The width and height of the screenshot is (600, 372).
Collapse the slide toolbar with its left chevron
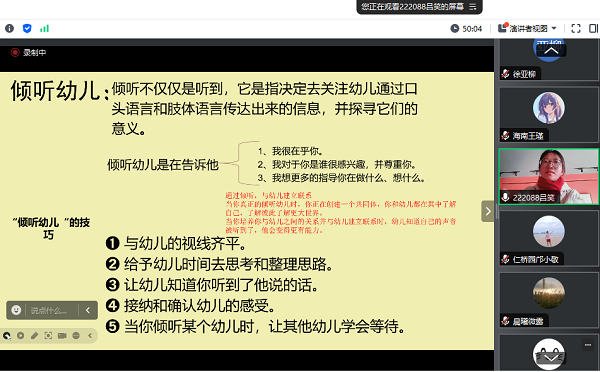click(90, 336)
